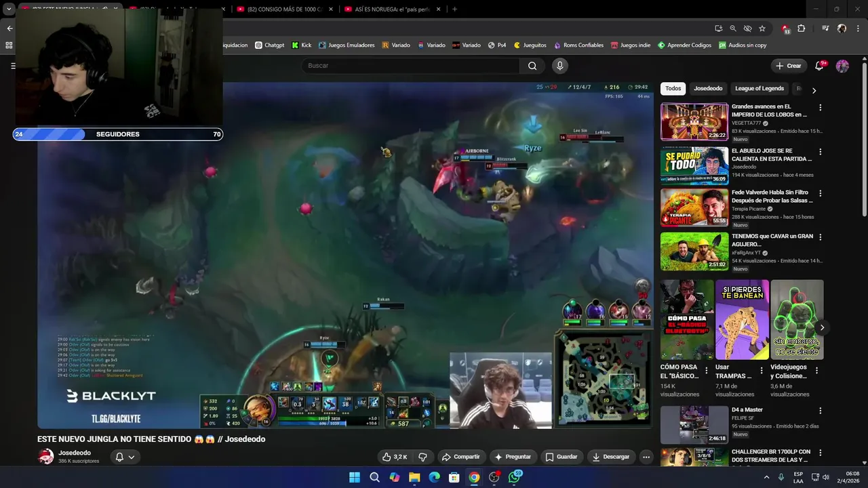Open Chrome profile avatar
The image size is (868, 488).
click(842, 28)
